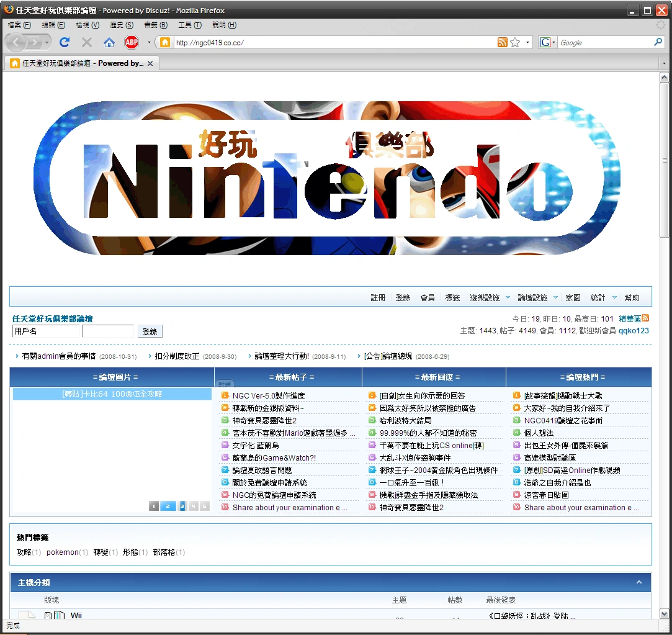Open the ABP dropdown arrow

149,42
